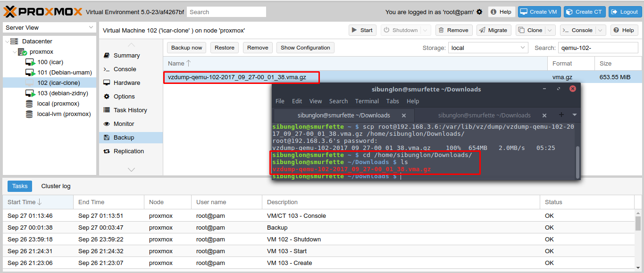Add new terminal tab with plus icon
The height and width of the screenshot is (273, 644).
[561, 115]
